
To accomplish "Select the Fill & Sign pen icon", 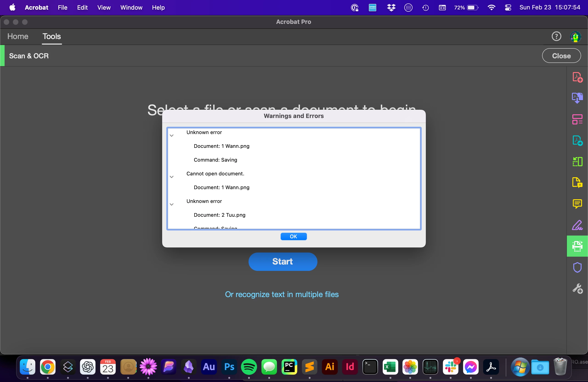I will tap(577, 225).
